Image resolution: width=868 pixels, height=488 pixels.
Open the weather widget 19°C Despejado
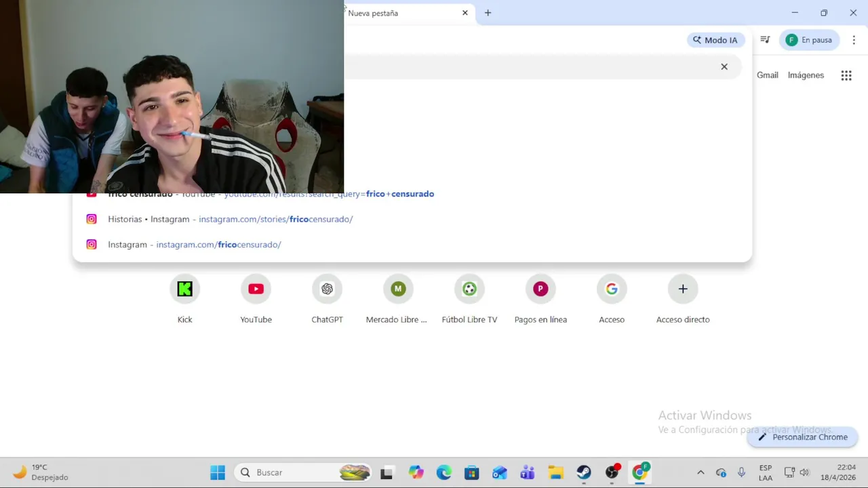click(x=42, y=472)
